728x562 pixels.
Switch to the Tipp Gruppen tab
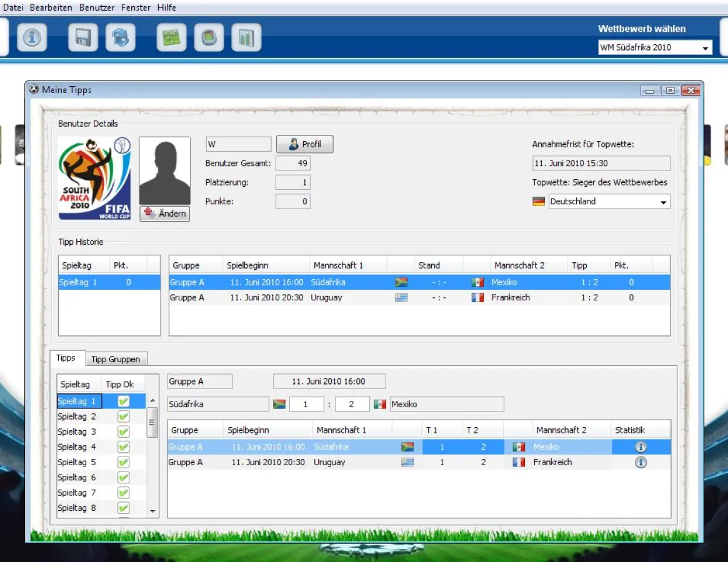(x=116, y=358)
